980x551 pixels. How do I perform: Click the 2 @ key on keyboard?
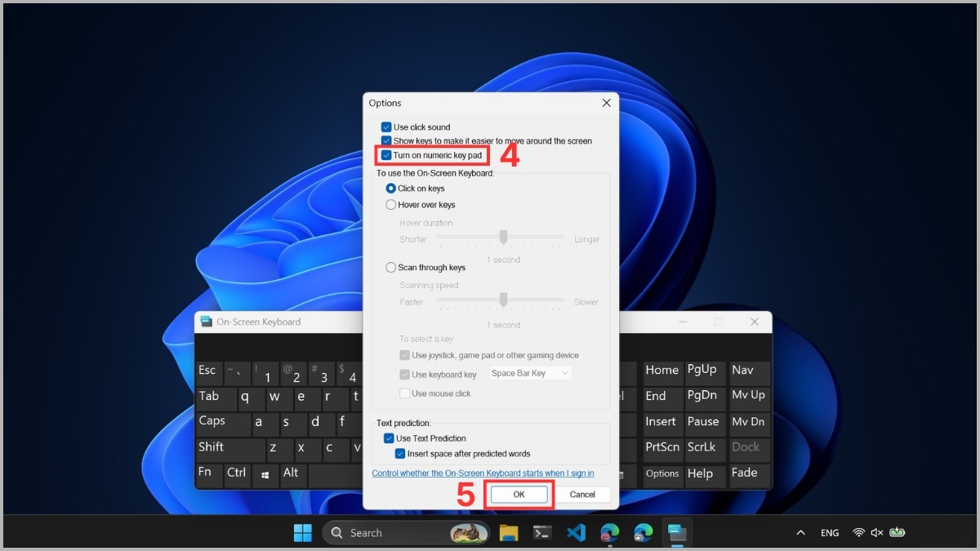293,373
